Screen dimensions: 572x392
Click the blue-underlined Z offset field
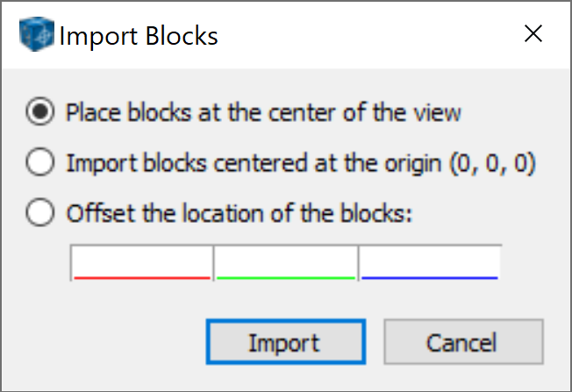click(x=429, y=262)
